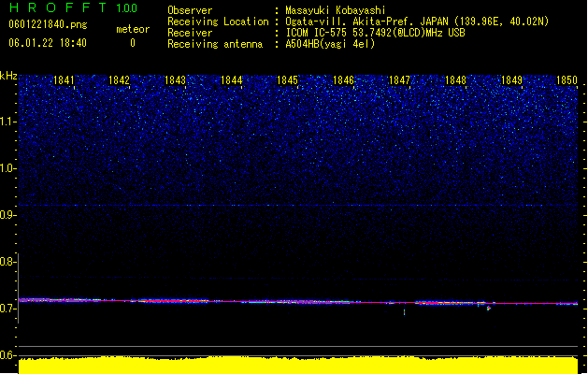Click the 1.0 kHz axis label
The image size is (588, 374).
pos(8,168)
